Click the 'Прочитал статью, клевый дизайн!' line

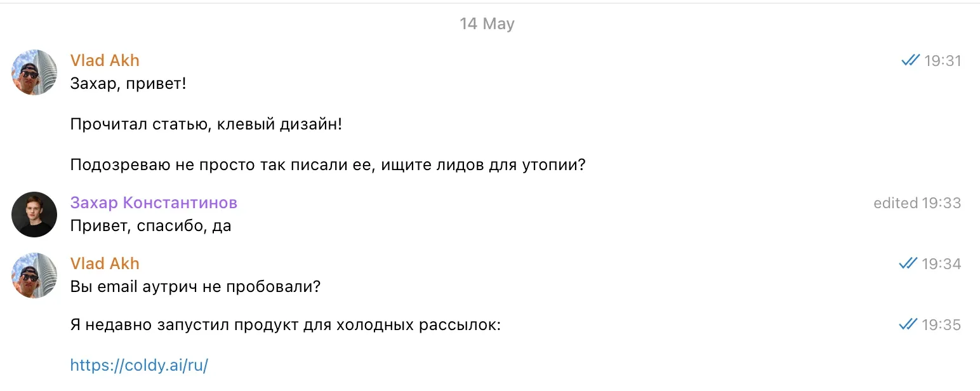point(206,124)
